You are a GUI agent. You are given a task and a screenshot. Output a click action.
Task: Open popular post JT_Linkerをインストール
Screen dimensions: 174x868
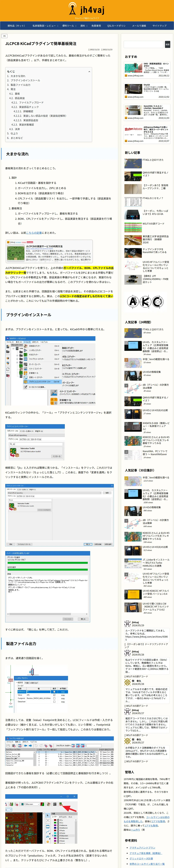click(x=147, y=564)
